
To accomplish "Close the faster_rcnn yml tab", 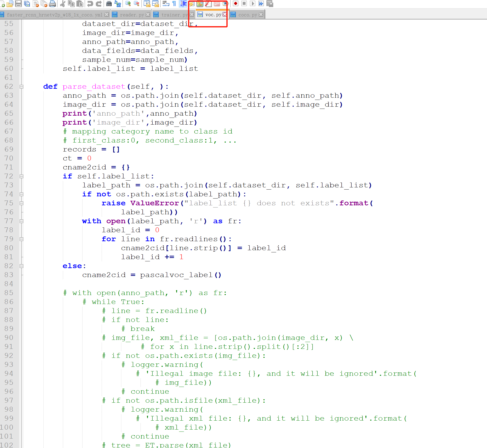I will 106,15.
